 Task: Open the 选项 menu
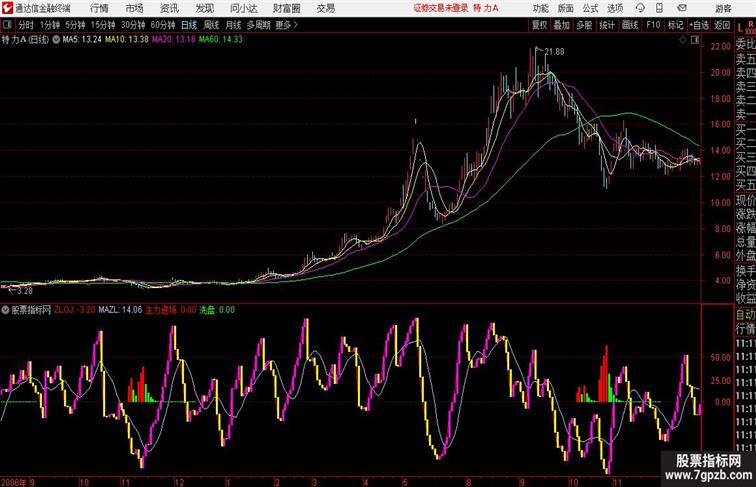615,8
